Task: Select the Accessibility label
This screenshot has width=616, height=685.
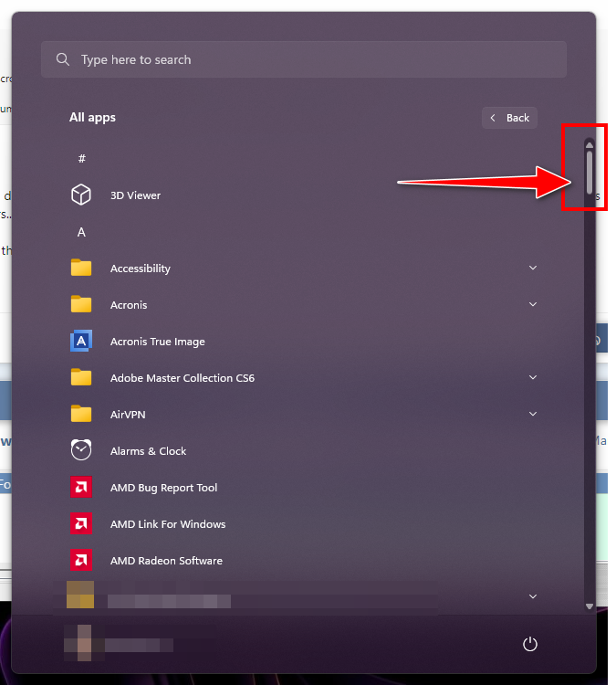Action: tap(141, 269)
